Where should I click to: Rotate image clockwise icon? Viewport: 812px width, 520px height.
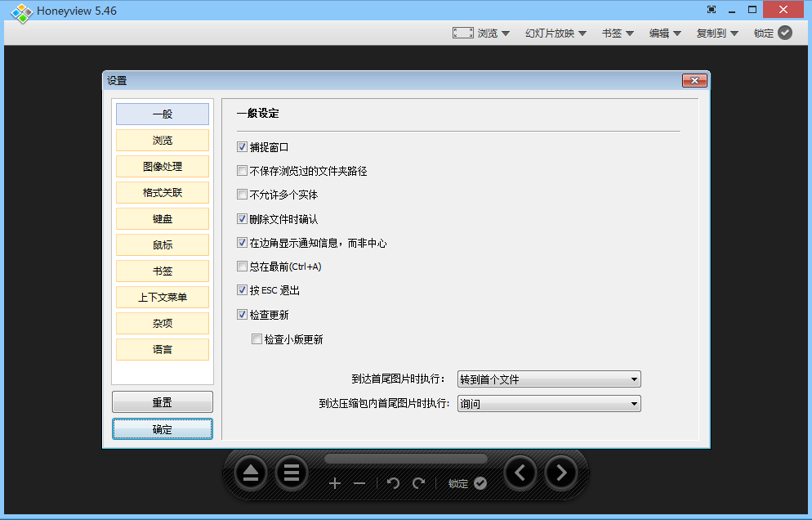tap(418, 483)
